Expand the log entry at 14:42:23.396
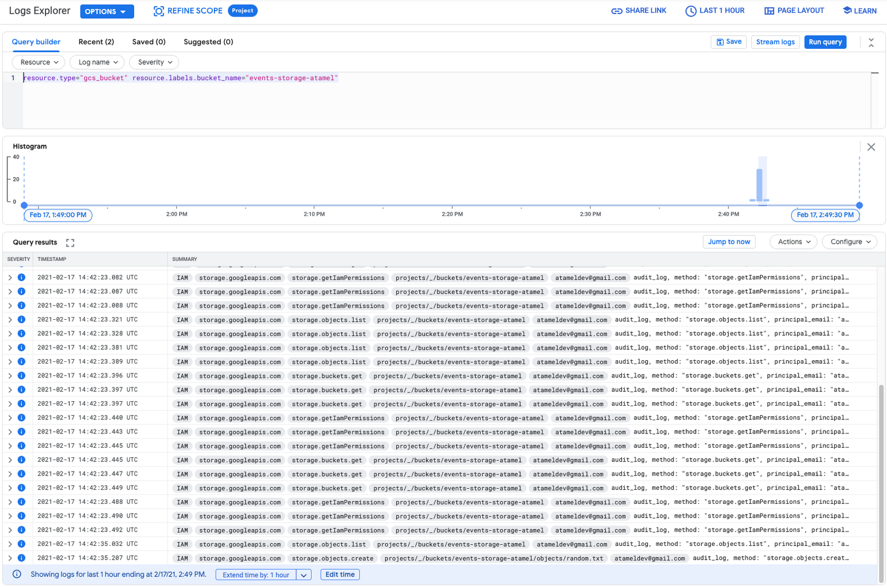Image resolution: width=887 pixels, height=588 pixels. click(9, 376)
